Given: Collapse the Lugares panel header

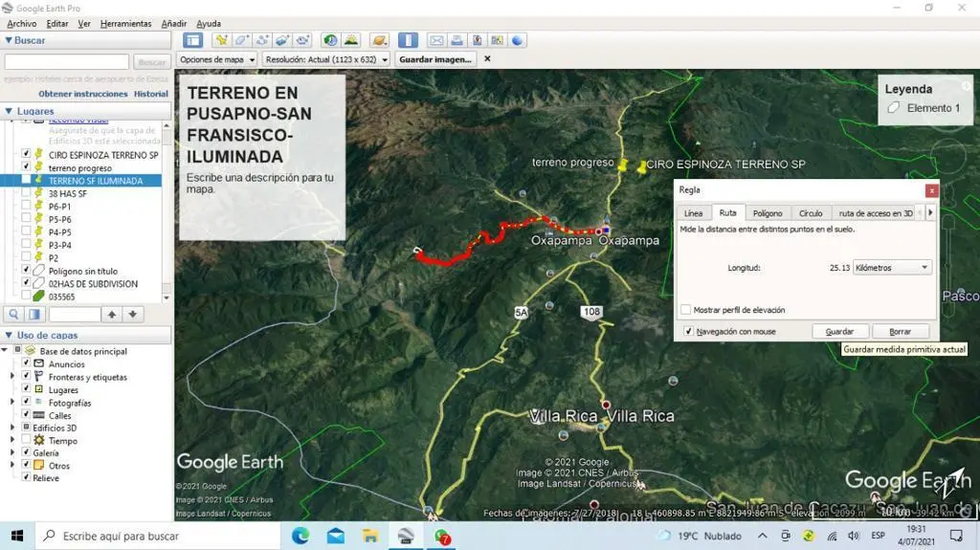Looking at the screenshot, I should point(9,111).
